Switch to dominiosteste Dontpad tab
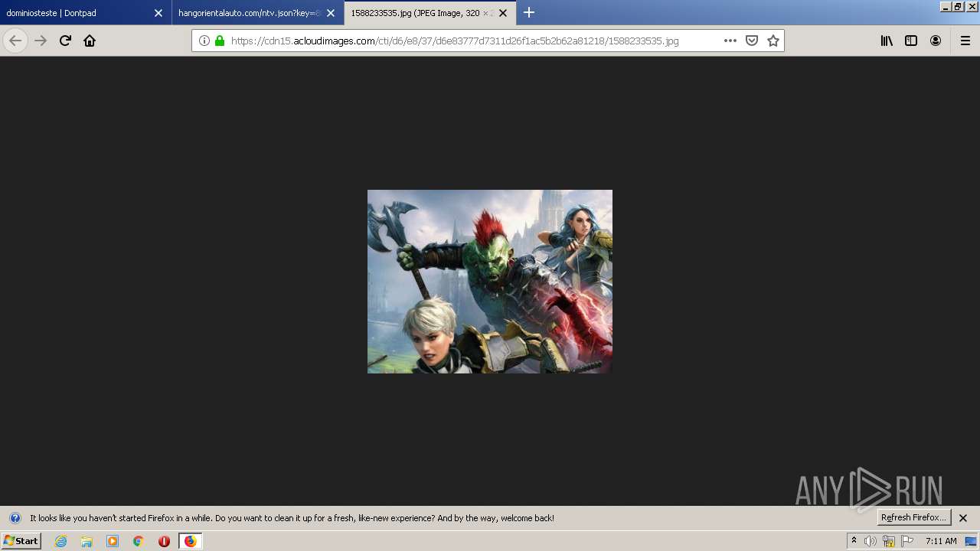 [x=84, y=12]
